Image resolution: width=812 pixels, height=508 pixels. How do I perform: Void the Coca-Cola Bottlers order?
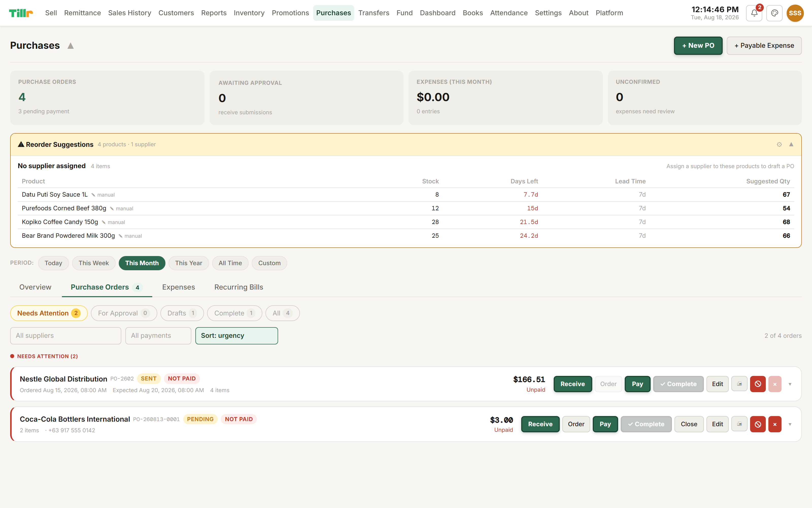[758, 424]
